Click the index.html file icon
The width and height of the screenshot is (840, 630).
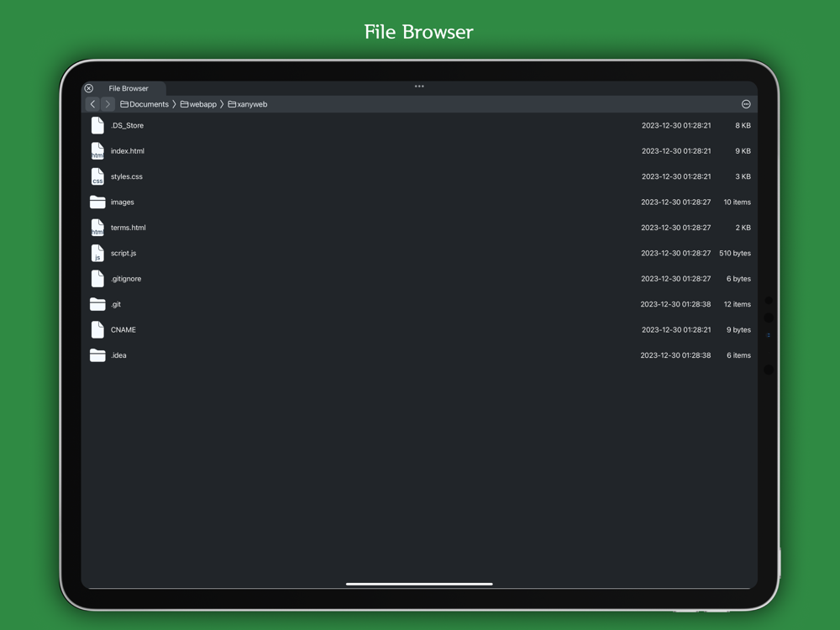[97, 151]
